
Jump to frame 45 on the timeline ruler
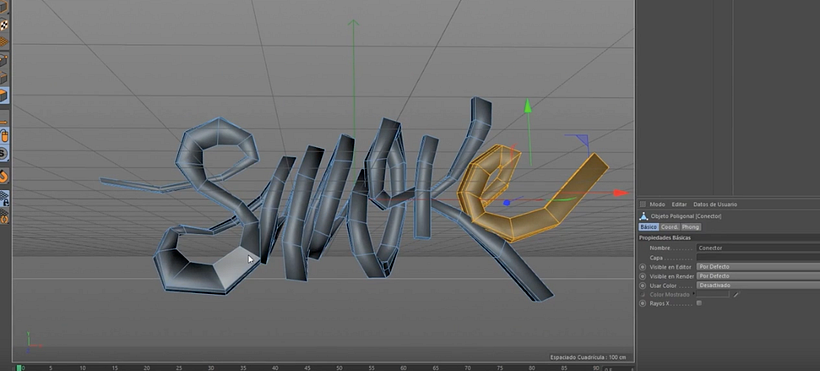point(308,368)
